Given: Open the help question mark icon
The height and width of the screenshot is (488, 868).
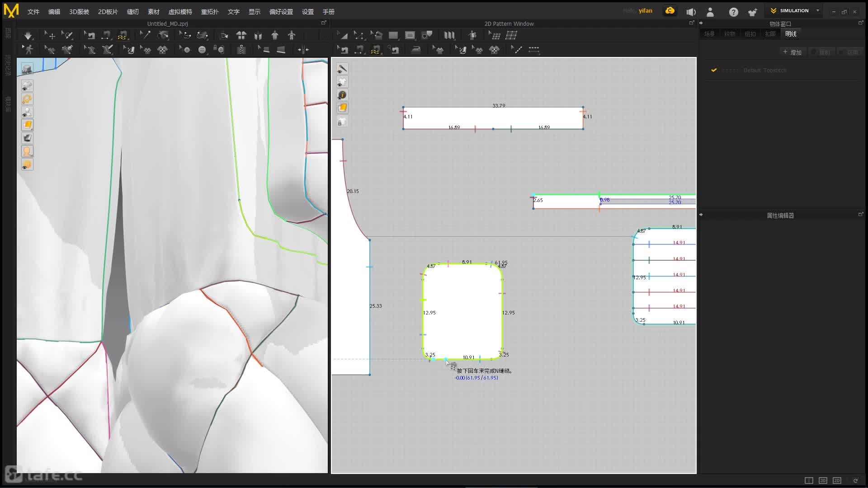Looking at the screenshot, I should [x=733, y=12].
